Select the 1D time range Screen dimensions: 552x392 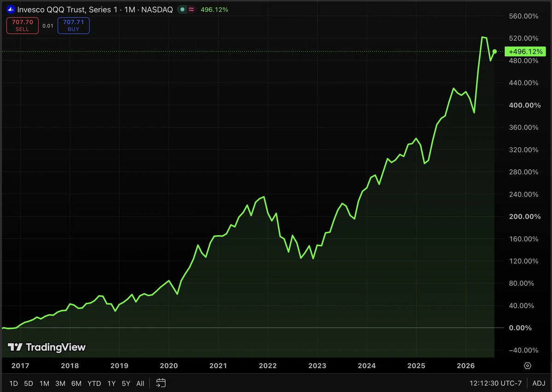point(14,383)
